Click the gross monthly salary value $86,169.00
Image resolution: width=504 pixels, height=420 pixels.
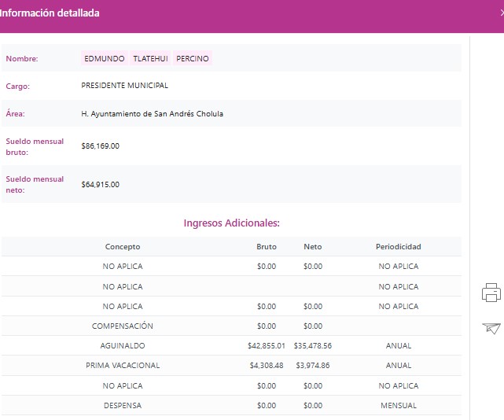click(100, 146)
